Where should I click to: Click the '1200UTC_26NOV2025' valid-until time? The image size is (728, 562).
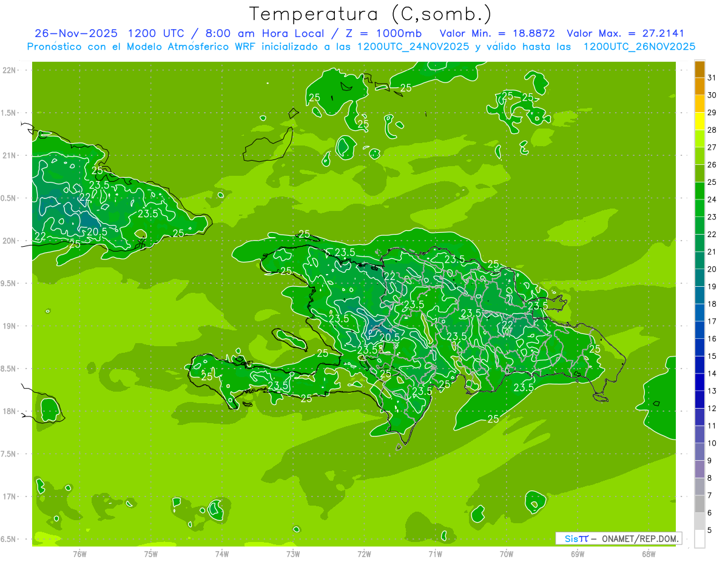(x=639, y=47)
